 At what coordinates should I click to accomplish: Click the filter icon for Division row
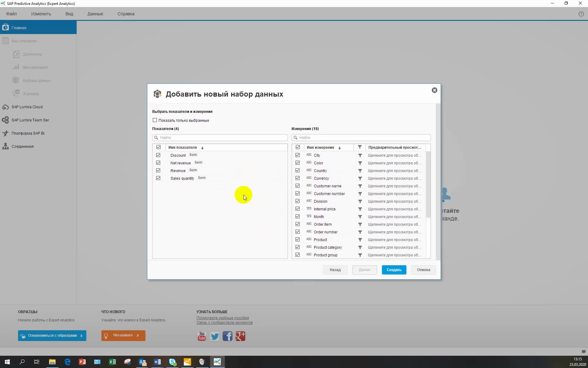pyautogui.click(x=360, y=201)
